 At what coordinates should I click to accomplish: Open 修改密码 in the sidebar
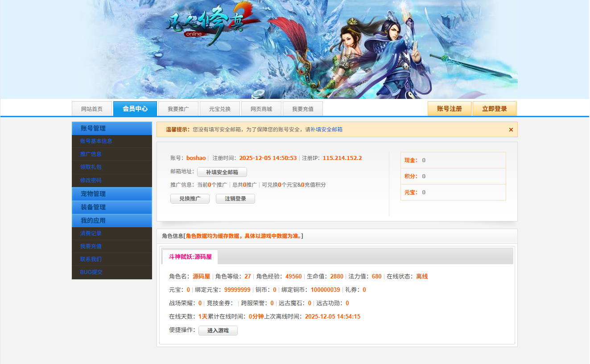(x=91, y=180)
